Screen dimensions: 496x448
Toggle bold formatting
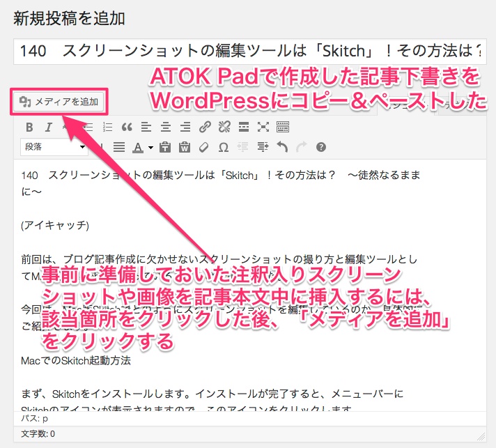coord(29,127)
